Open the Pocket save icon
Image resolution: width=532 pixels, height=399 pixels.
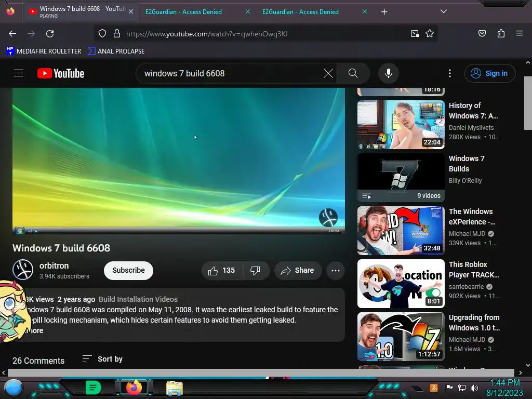tap(482, 34)
